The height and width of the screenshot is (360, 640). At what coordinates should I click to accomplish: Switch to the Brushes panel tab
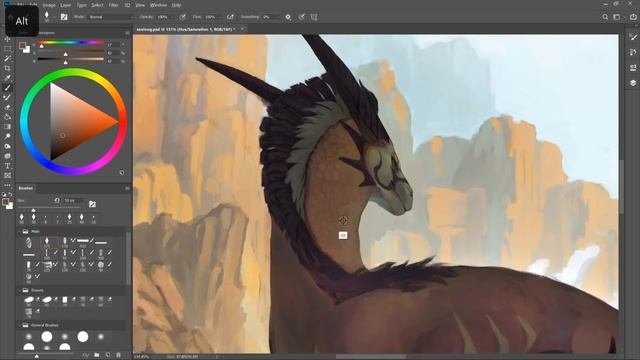[25, 188]
